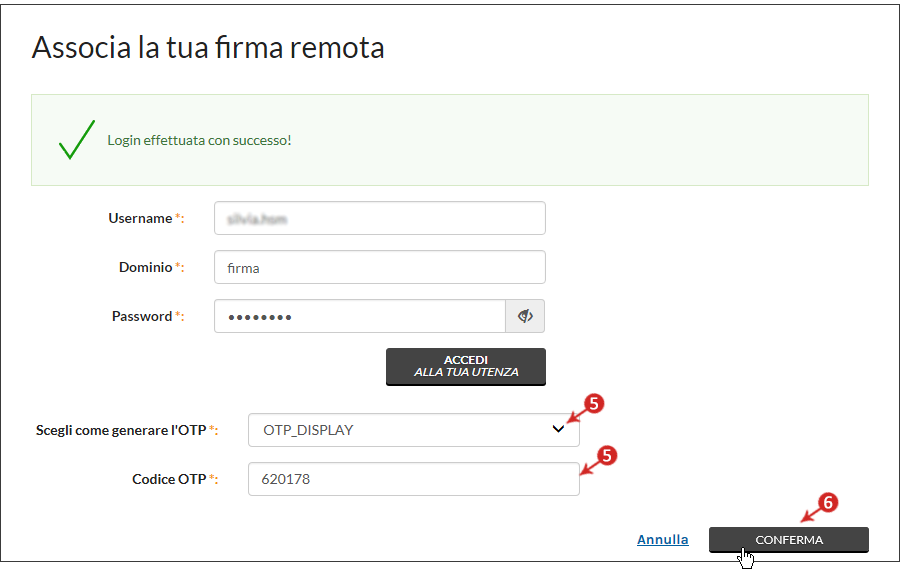
Task: Focus the Dominio field containing firma
Action: pyautogui.click(x=379, y=267)
